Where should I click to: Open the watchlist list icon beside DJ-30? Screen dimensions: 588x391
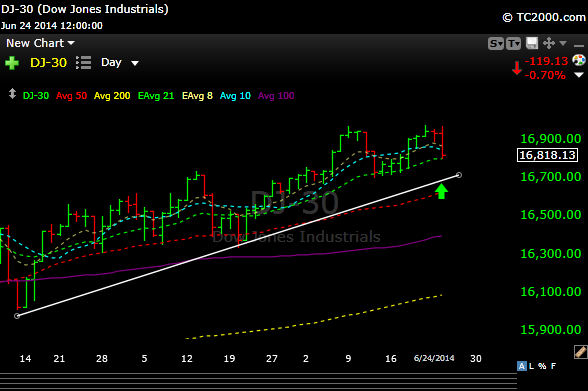pyautogui.click(x=83, y=63)
